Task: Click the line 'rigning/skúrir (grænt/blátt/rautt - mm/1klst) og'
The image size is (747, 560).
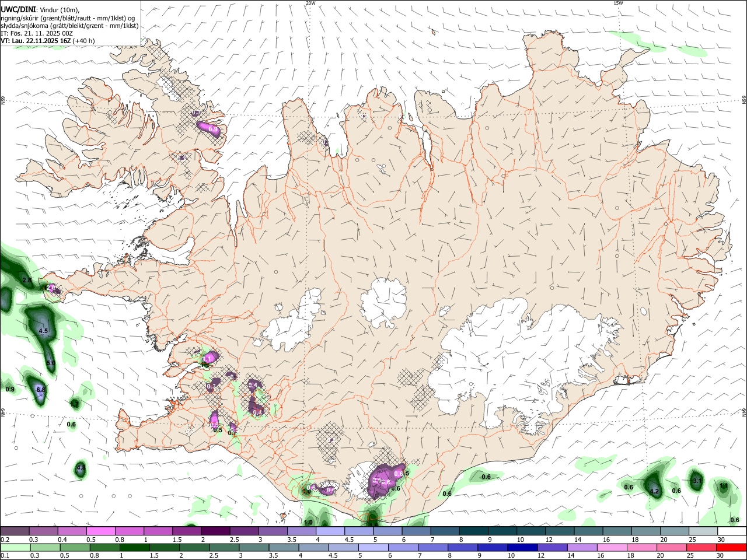Action: click(67, 18)
